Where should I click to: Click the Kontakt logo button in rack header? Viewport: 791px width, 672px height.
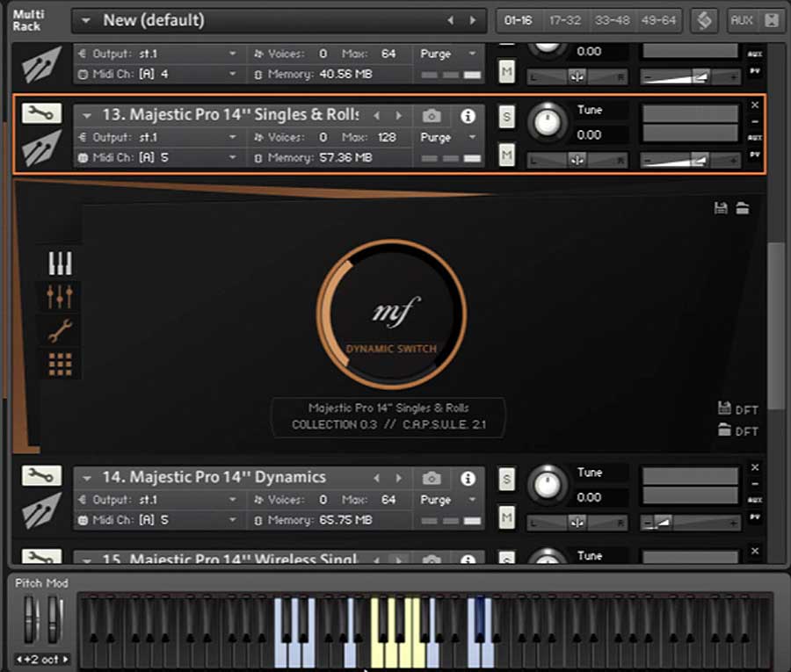coord(704,21)
